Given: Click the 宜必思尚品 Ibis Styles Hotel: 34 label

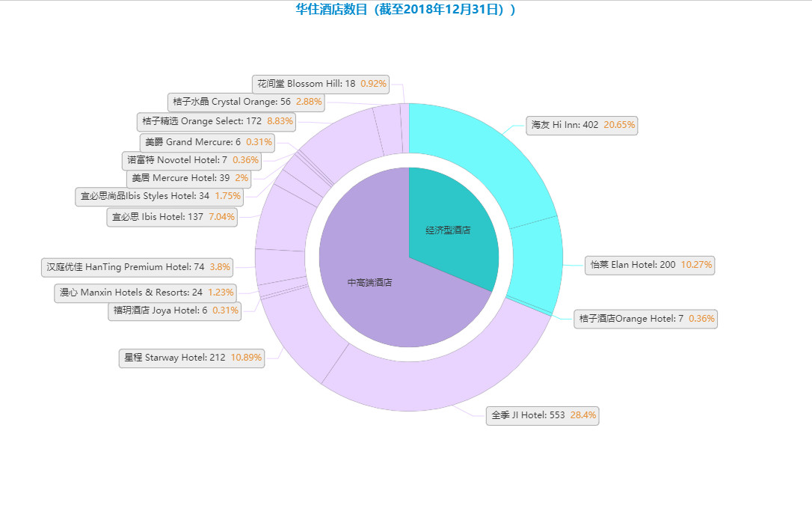Looking at the screenshot, I should (159, 197).
